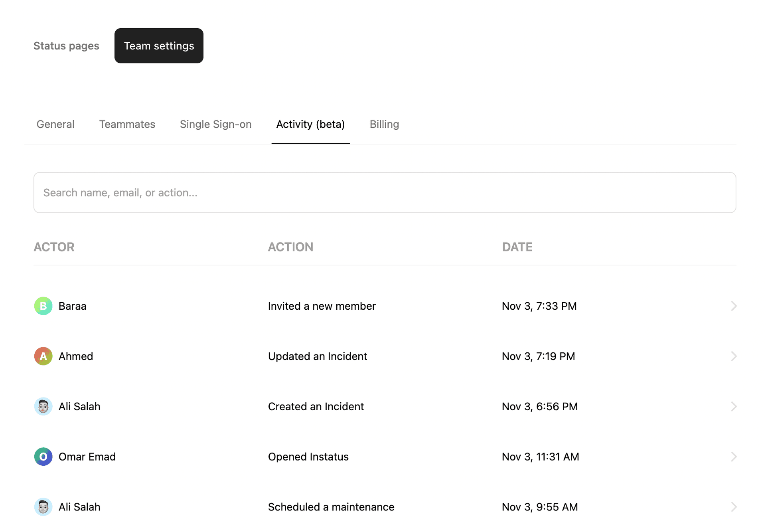Open the Billing tab

384,124
